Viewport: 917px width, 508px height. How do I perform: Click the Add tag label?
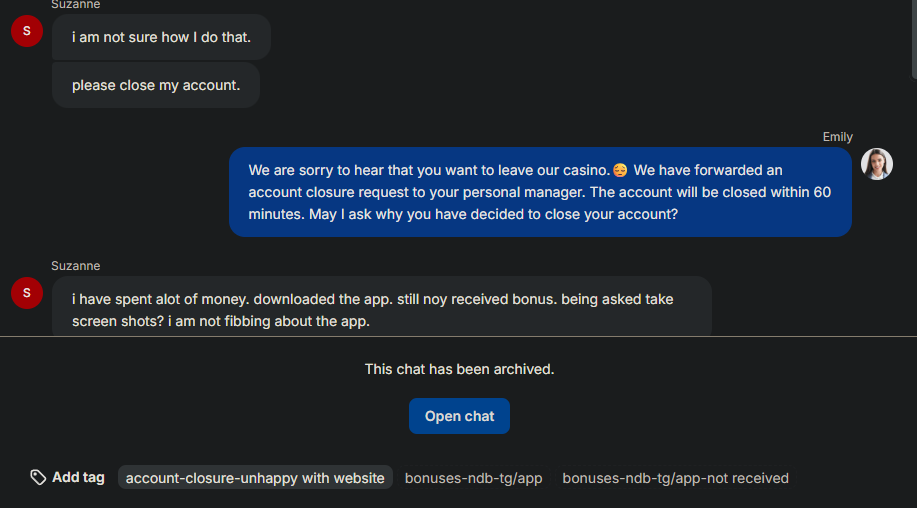[78, 477]
